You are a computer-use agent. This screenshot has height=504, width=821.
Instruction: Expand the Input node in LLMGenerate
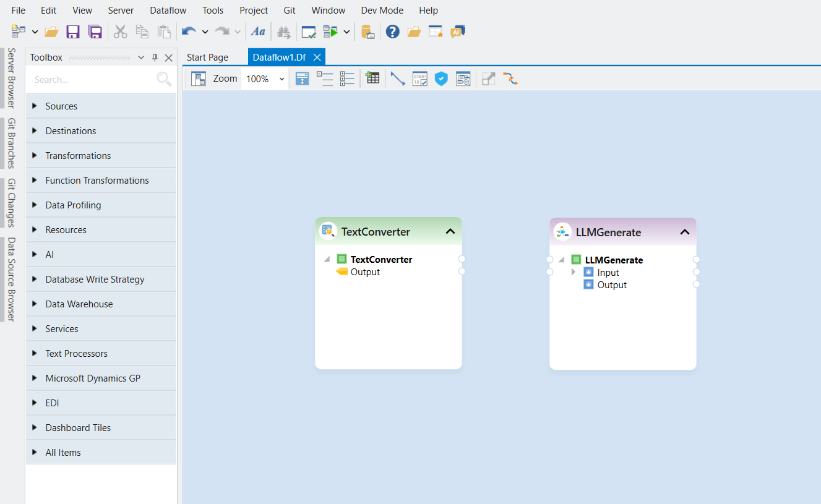click(x=574, y=272)
